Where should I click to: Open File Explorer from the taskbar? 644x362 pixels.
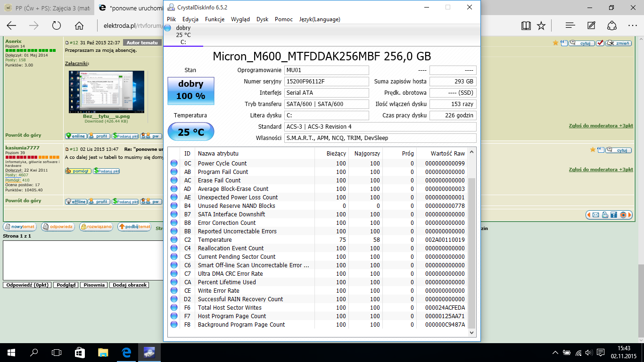[103, 352]
